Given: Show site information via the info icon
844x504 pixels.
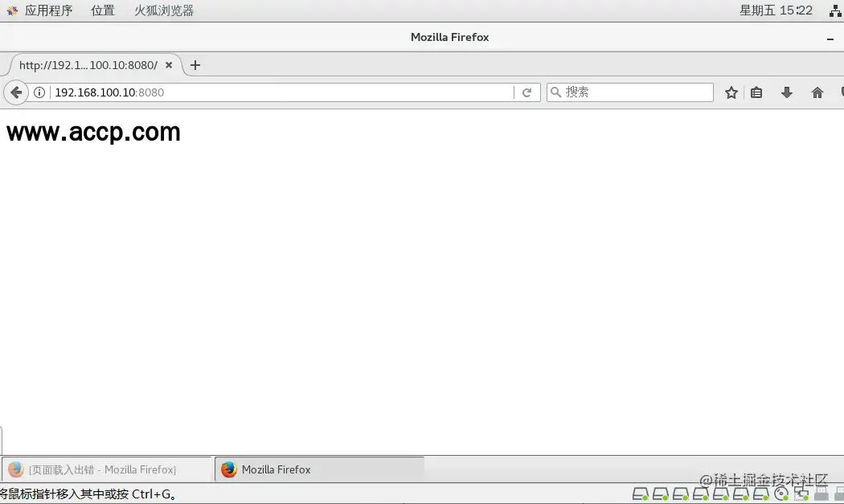Looking at the screenshot, I should pos(39,92).
